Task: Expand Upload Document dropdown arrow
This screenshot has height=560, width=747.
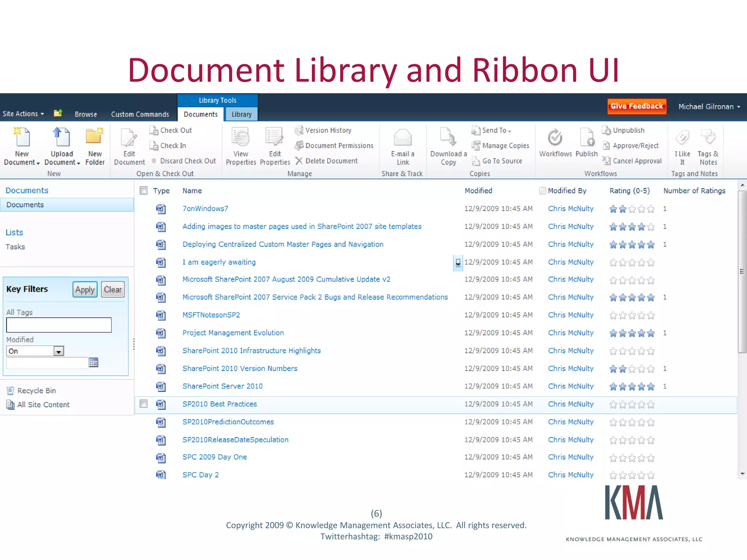Action: coord(78,163)
